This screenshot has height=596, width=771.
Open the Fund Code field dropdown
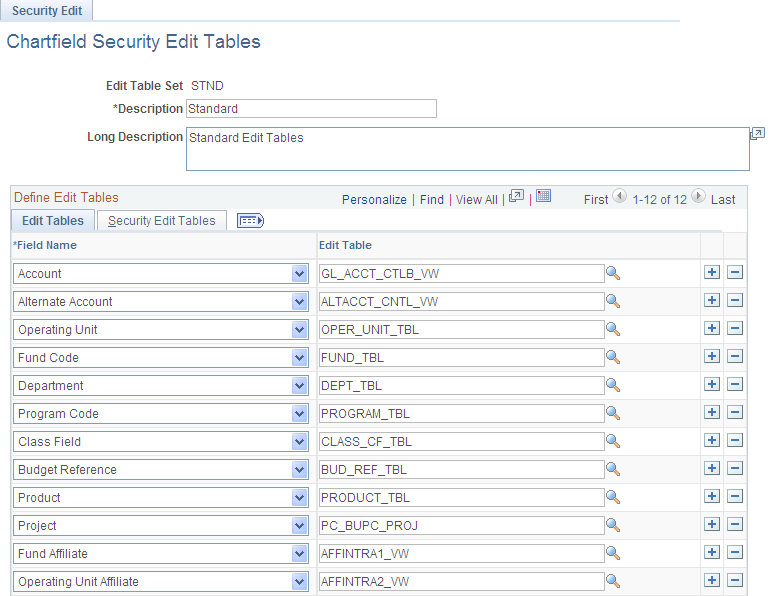tap(299, 358)
